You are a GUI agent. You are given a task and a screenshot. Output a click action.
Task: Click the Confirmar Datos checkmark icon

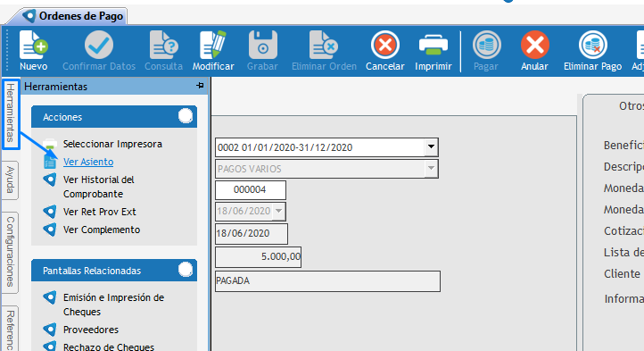coord(99,45)
